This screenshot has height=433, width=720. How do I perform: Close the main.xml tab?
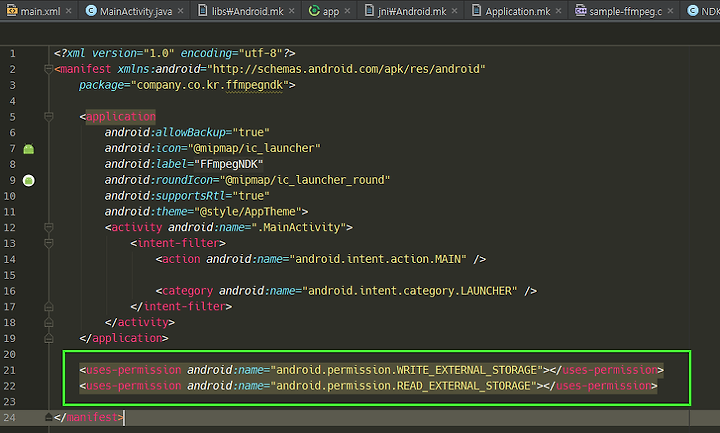[68, 11]
